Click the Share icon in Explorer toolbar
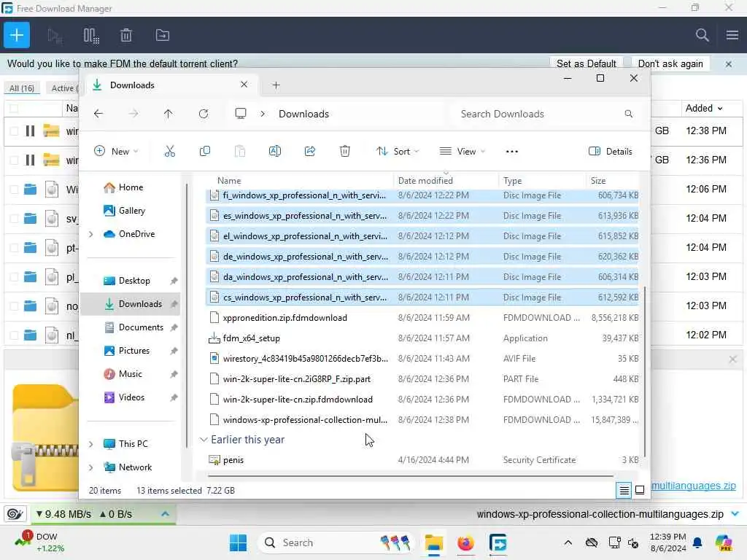The width and height of the screenshot is (747, 560). pos(309,152)
